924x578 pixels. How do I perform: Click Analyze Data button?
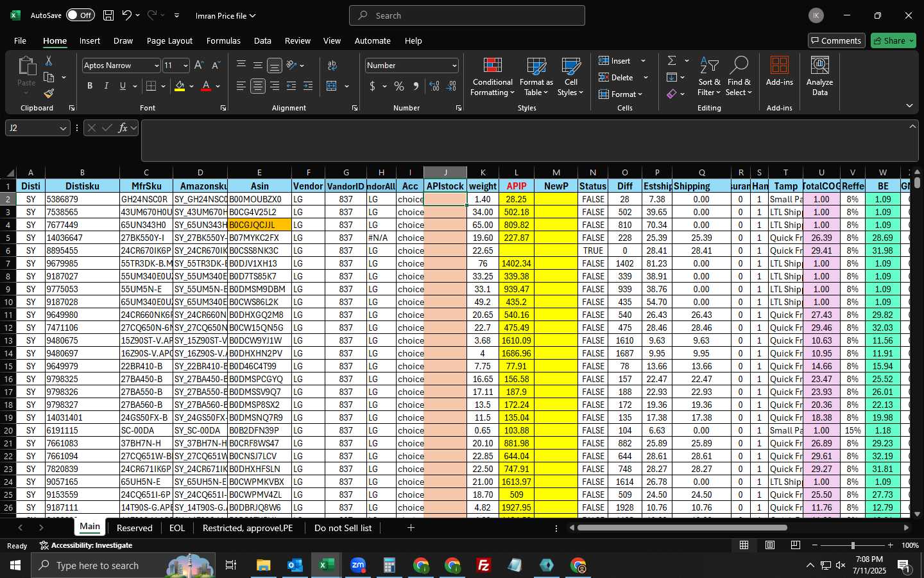[819, 76]
